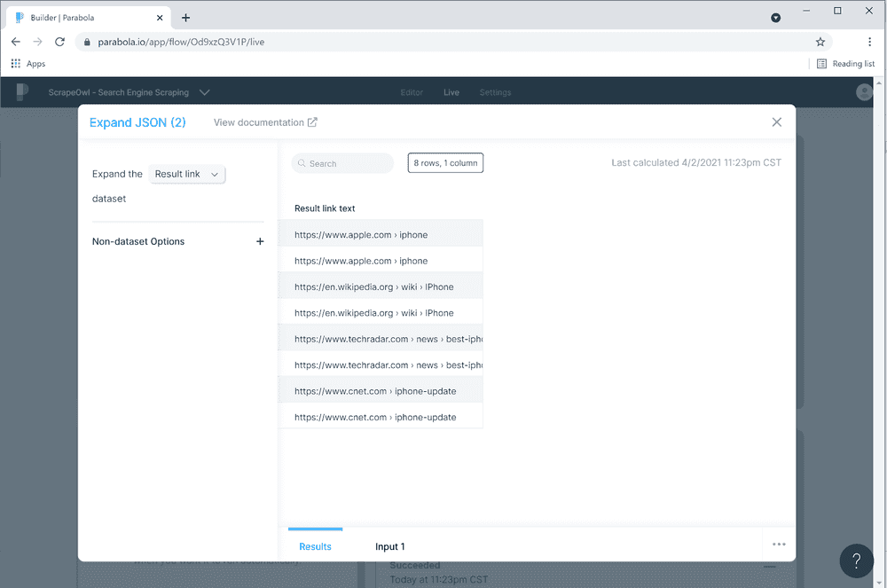Screen dimensions: 887x588
Task: Select first cnet.com iphone-update row
Action: click(381, 391)
